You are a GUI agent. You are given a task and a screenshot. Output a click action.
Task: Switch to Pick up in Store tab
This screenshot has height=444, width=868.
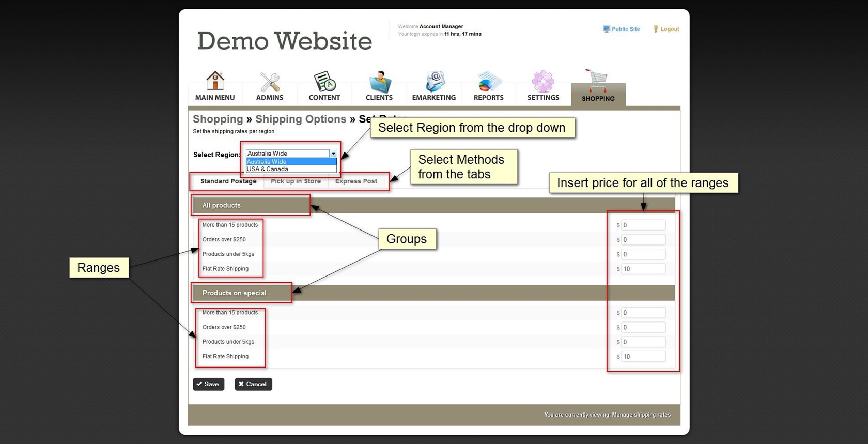click(x=296, y=181)
